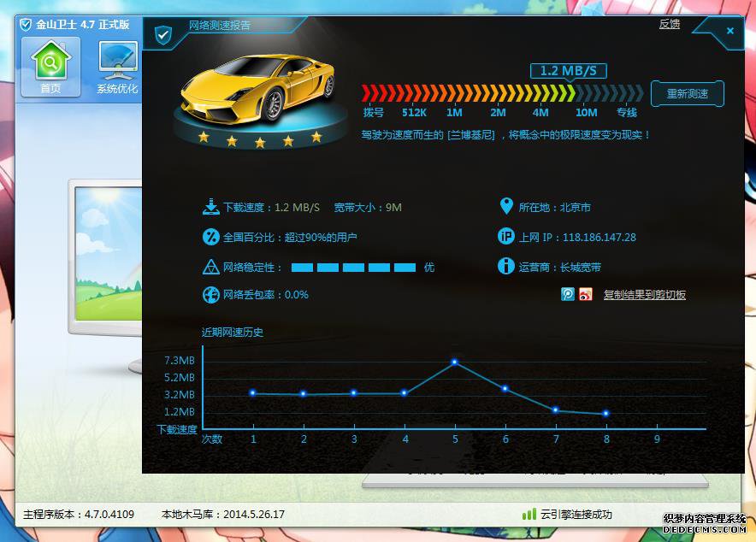Screen dimensions: 756x542
Task: Open the 反馈 feedback link
Action: click(x=669, y=25)
